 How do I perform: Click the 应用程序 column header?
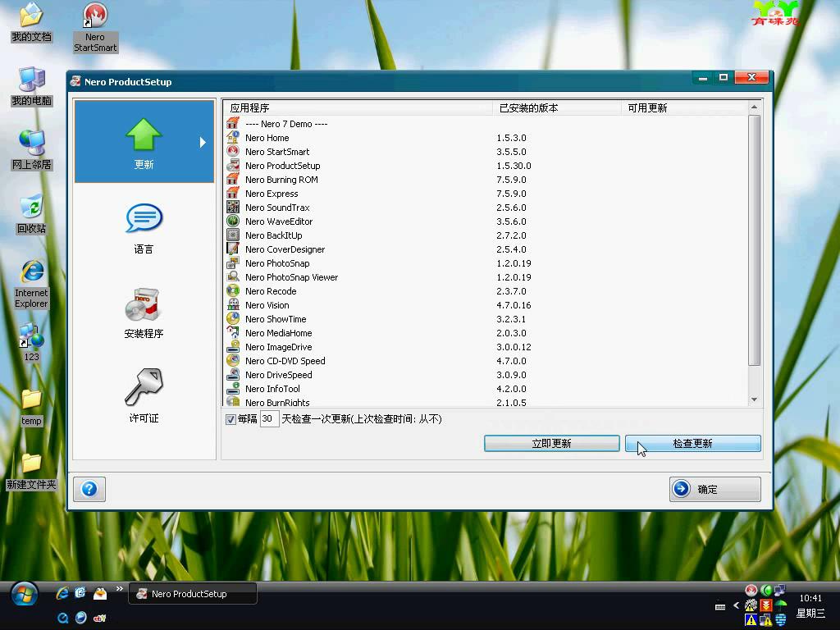pyautogui.click(x=358, y=108)
